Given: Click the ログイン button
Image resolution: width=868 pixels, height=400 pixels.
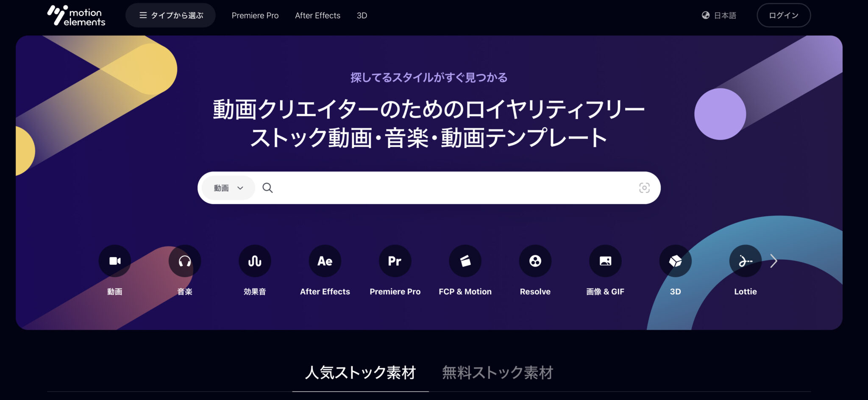Looking at the screenshot, I should point(784,15).
